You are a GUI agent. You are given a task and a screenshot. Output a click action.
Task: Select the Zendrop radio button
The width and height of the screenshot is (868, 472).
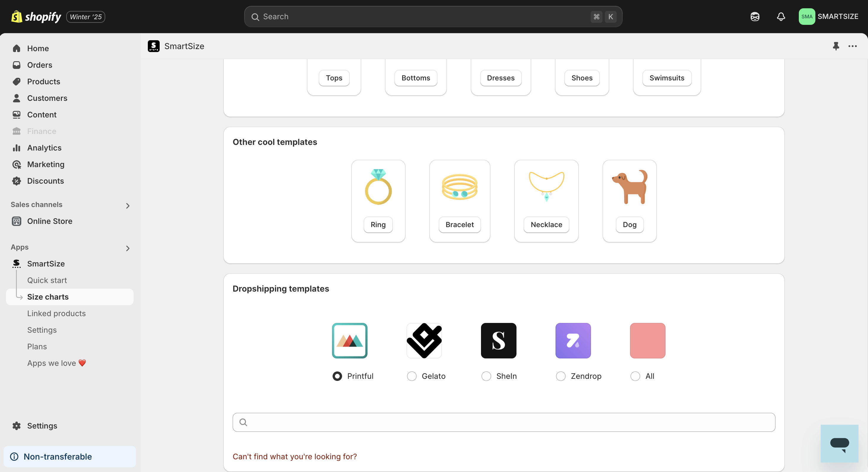(560, 376)
